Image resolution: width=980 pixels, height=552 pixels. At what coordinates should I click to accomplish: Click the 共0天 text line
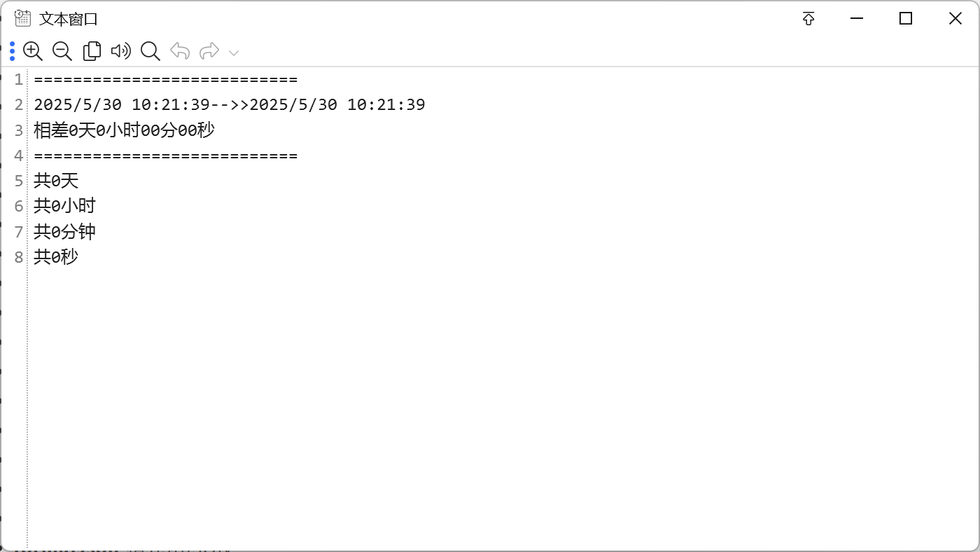click(x=56, y=181)
